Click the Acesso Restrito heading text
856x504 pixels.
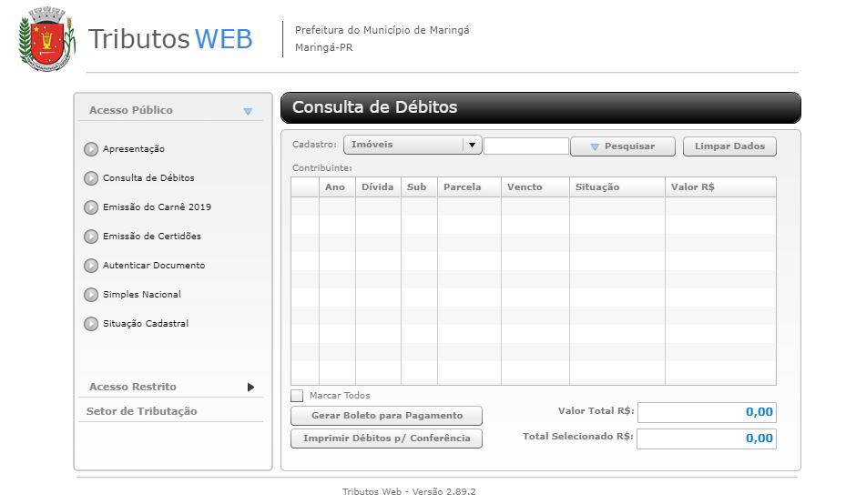[x=133, y=387]
